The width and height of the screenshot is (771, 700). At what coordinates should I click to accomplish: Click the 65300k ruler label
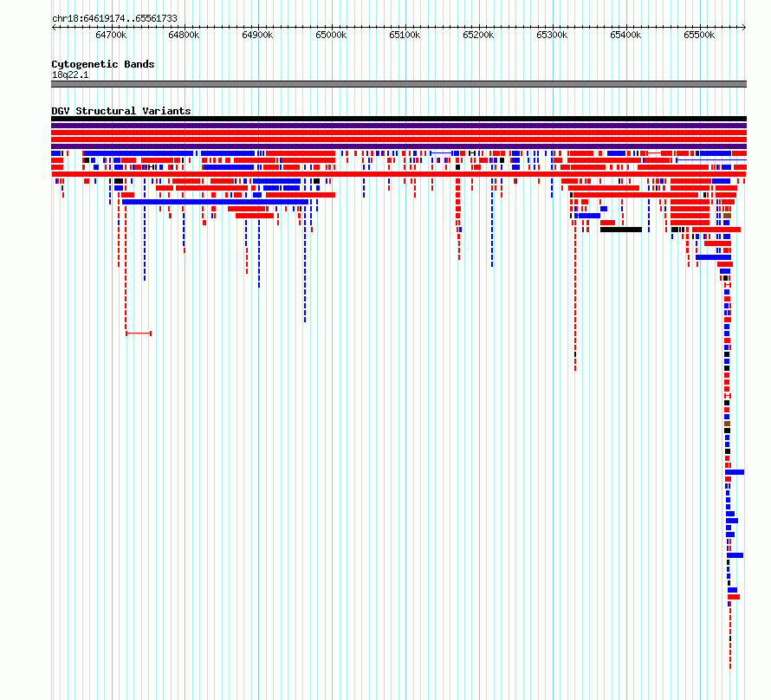point(552,35)
